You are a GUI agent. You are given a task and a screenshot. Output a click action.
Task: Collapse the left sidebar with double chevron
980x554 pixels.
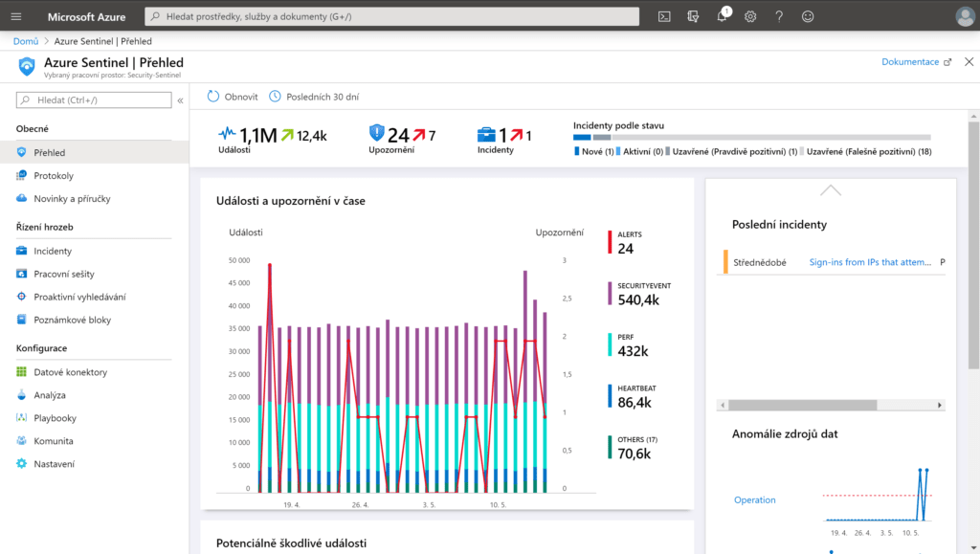coord(180,100)
